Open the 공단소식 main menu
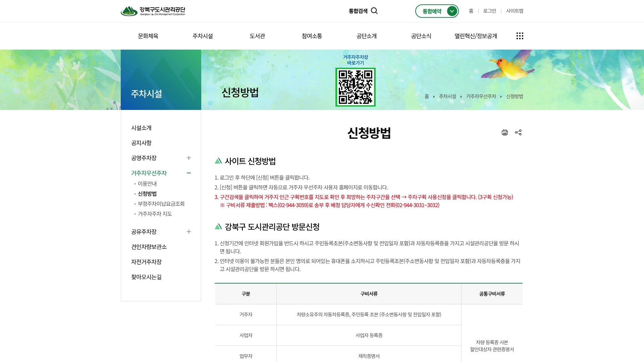This screenshot has height=362, width=644. (421, 36)
